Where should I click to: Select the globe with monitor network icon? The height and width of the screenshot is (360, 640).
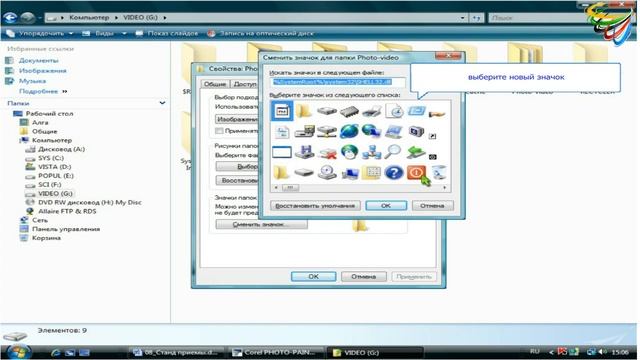tap(371, 131)
